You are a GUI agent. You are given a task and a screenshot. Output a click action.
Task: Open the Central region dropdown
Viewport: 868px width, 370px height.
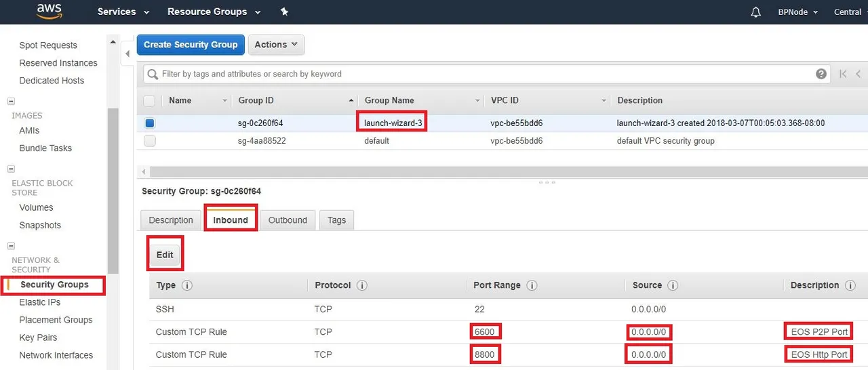[850, 12]
